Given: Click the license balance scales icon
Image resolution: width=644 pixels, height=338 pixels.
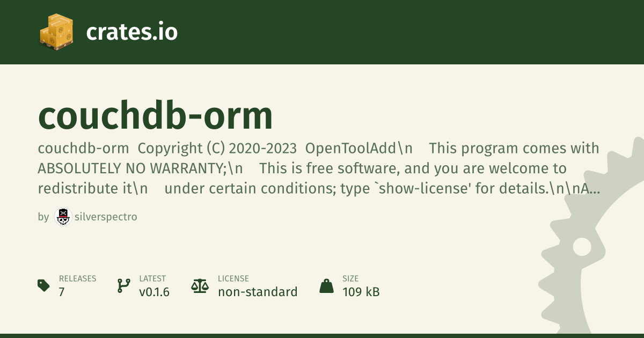Looking at the screenshot, I should point(200,285).
